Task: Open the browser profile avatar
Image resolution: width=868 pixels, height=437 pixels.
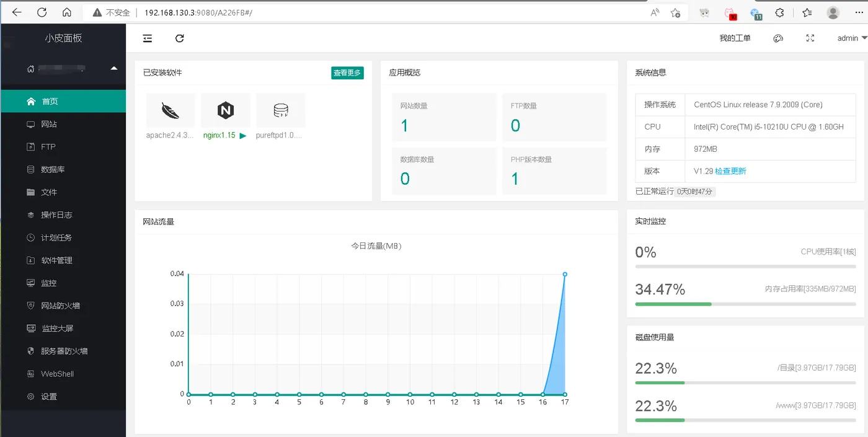Action: [x=833, y=12]
